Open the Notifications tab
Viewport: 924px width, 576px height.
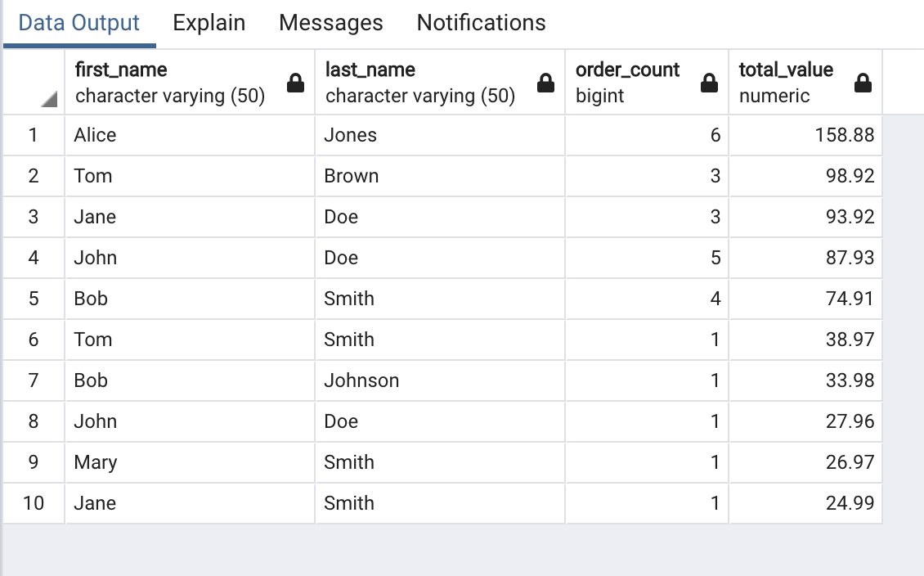coord(481,23)
